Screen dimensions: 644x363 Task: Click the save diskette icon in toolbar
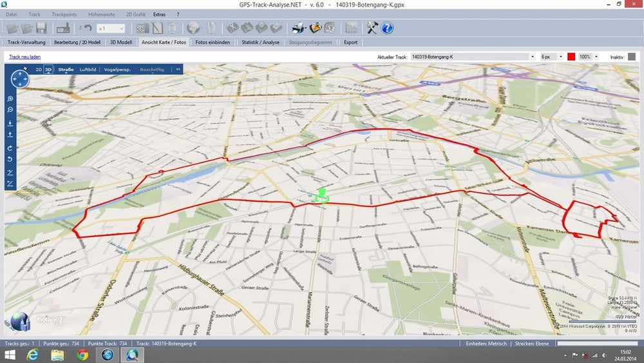(41, 28)
